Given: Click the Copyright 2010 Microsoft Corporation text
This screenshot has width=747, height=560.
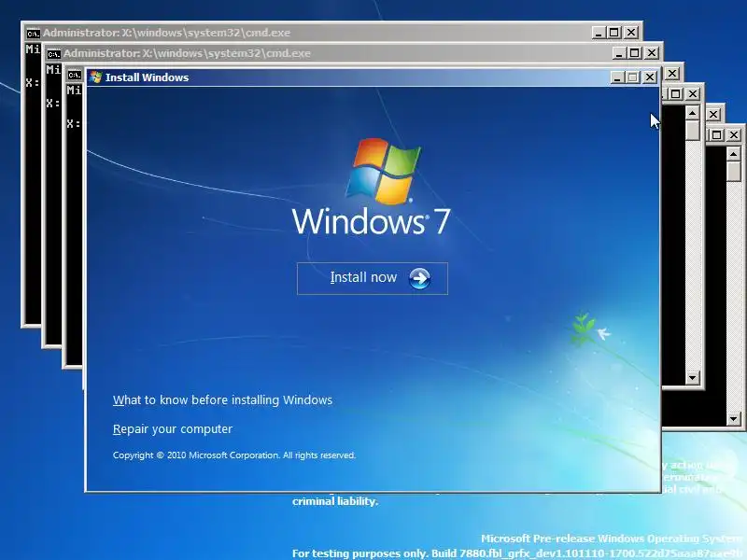Looking at the screenshot, I should click(234, 455).
